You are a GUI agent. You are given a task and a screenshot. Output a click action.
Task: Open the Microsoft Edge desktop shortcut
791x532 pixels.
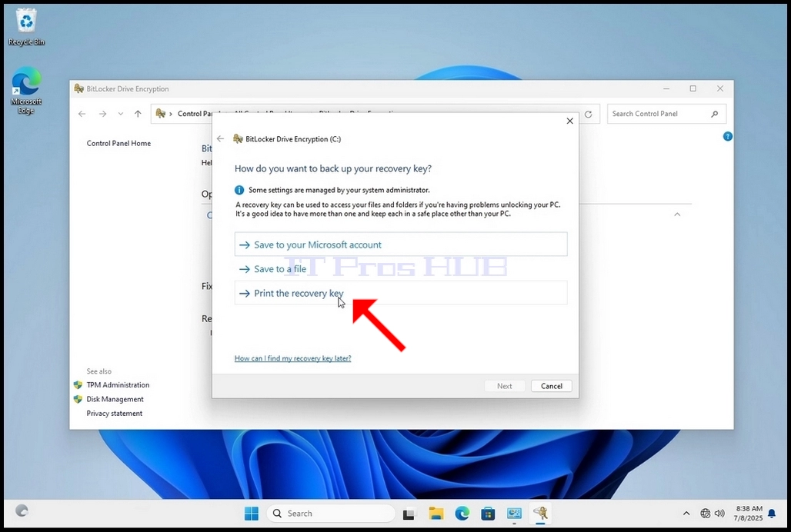[26, 91]
